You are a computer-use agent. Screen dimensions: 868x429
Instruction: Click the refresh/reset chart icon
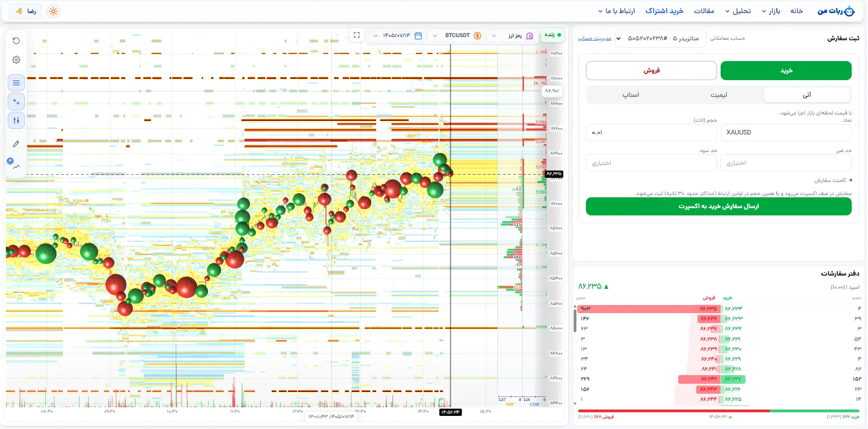coord(16,41)
